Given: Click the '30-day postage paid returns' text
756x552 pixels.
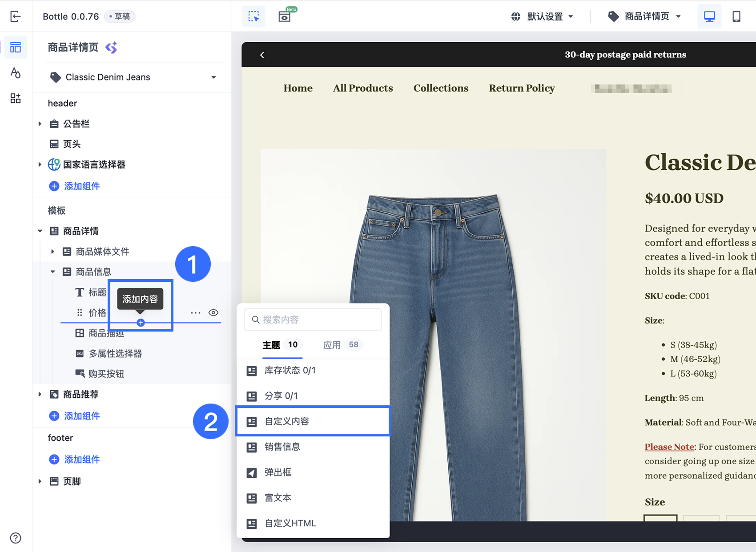Looking at the screenshot, I should tap(625, 55).
